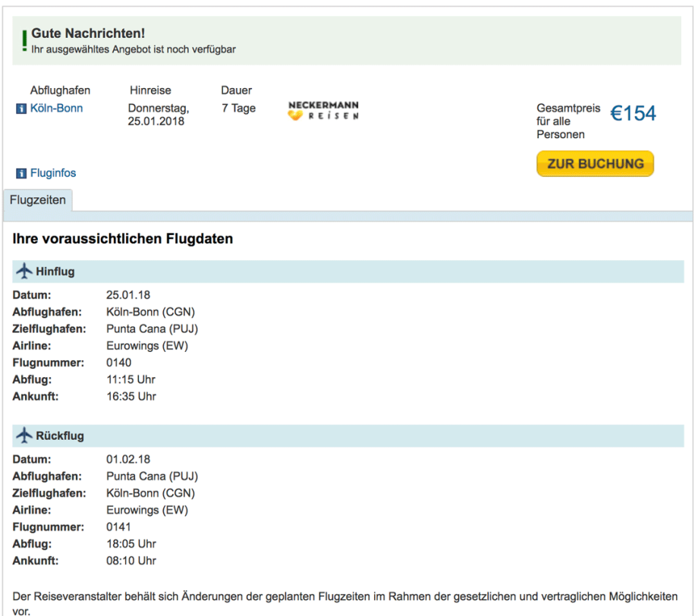Viewport: 698px width, 616px height.
Task: Open the Köln-Bonn airport link
Action: pos(56,108)
